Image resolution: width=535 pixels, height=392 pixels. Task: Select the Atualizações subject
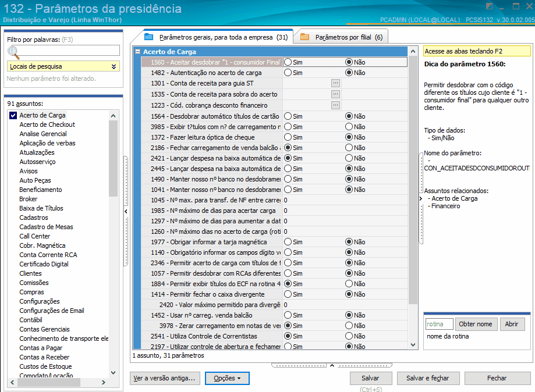click(37, 152)
